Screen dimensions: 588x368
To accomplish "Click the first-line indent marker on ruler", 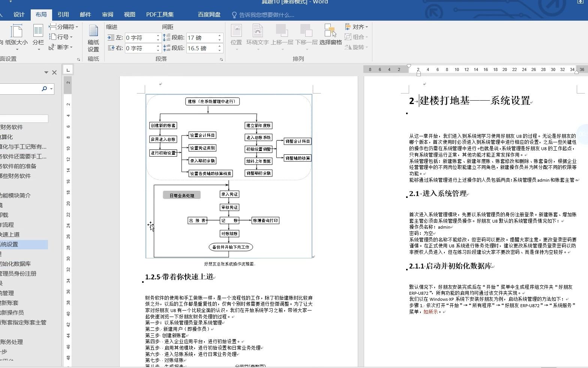I will point(409,66).
